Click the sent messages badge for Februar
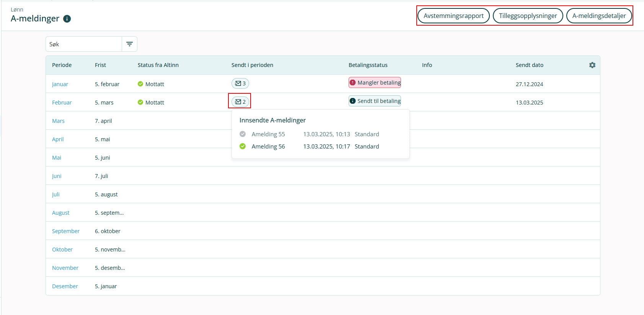The height and width of the screenshot is (315, 644). [240, 102]
